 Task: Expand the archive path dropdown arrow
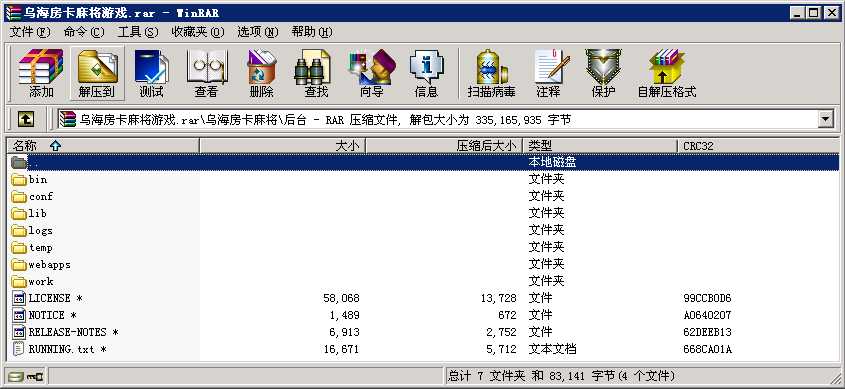point(825,120)
